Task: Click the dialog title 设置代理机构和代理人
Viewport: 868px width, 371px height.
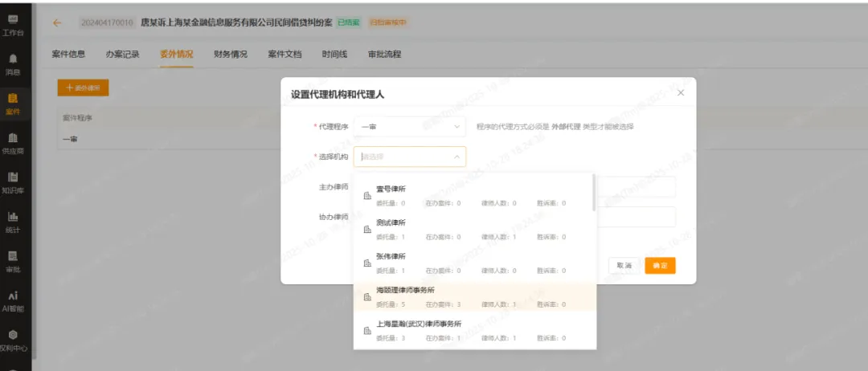Action: (338, 95)
